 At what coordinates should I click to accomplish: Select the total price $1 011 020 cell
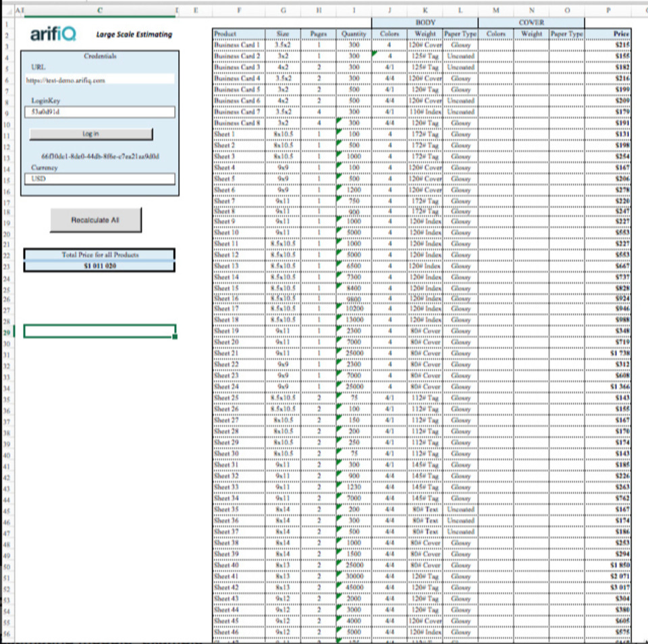pyautogui.click(x=99, y=267)
